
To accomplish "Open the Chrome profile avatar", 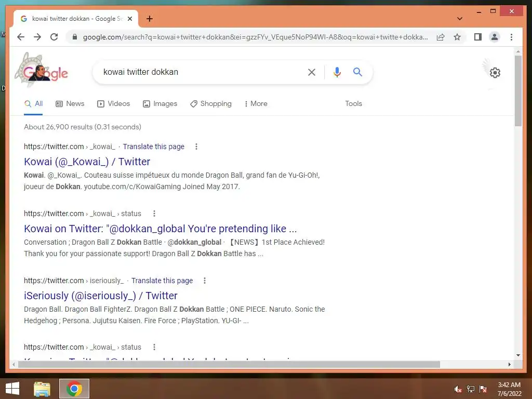I will [x=495, y=37].
